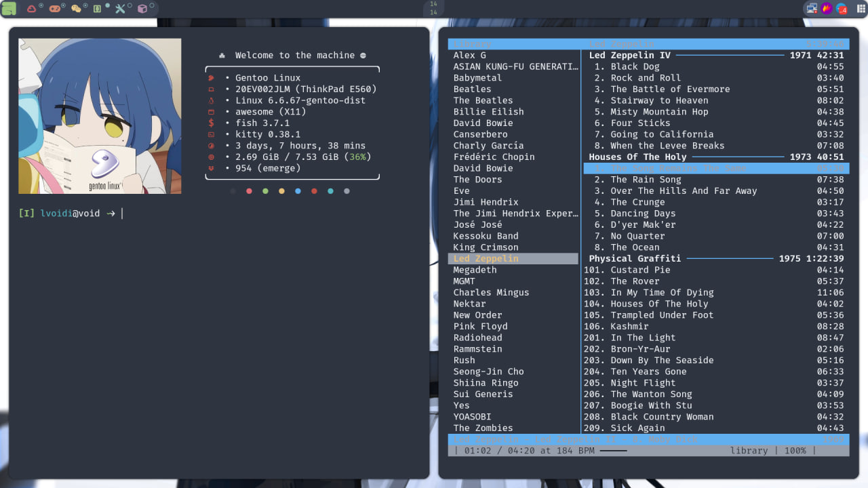Viewport: 868px width, 488px height.
Task: Switch to the gamepad workspace tag
Action: (x=54, y=9)
